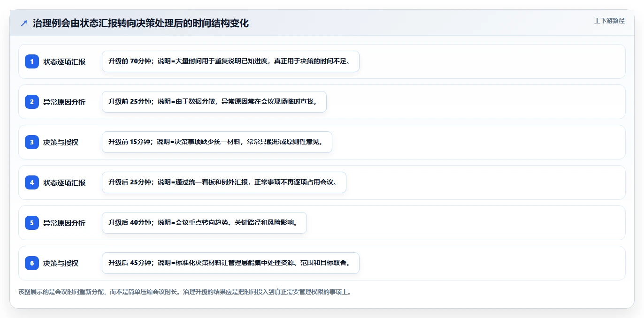
Task: Click step badge number 6
Action: tap(32, 263)
